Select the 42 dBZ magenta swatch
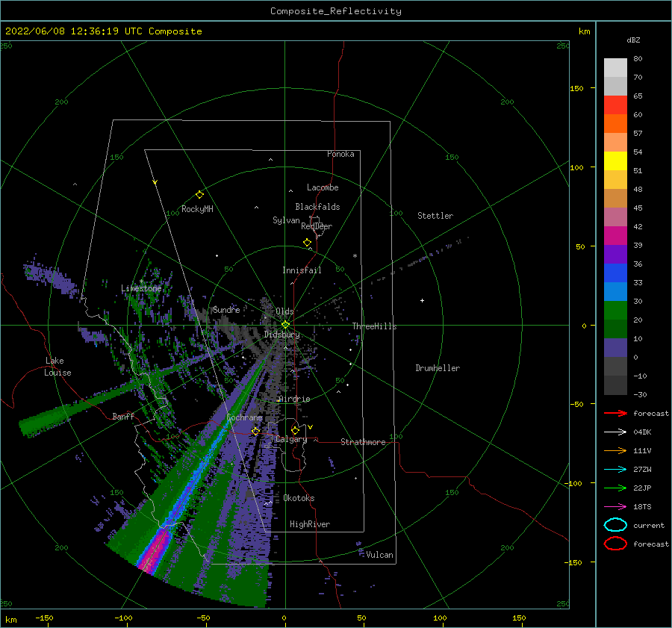The image size is (672, 628). pos(615,235)
